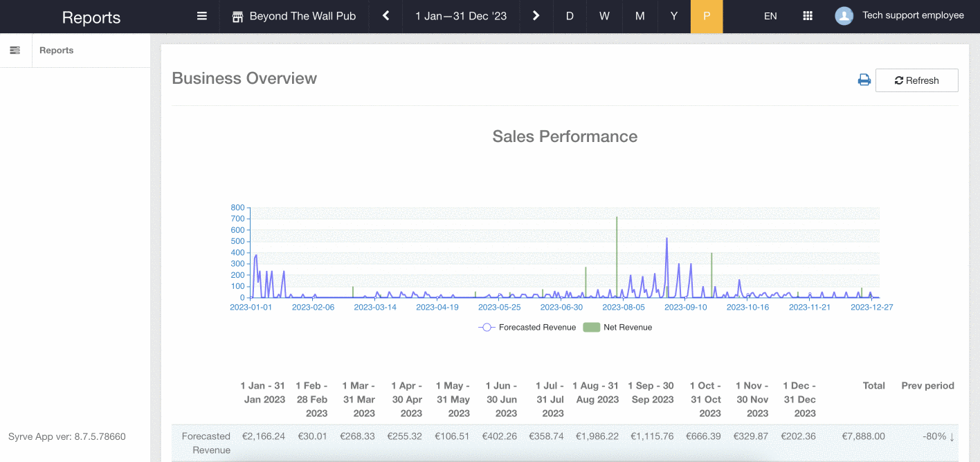980x462 pixels.
Task: Toggle Net Revenue green legend swatch
Action: (x=591, y=328)
